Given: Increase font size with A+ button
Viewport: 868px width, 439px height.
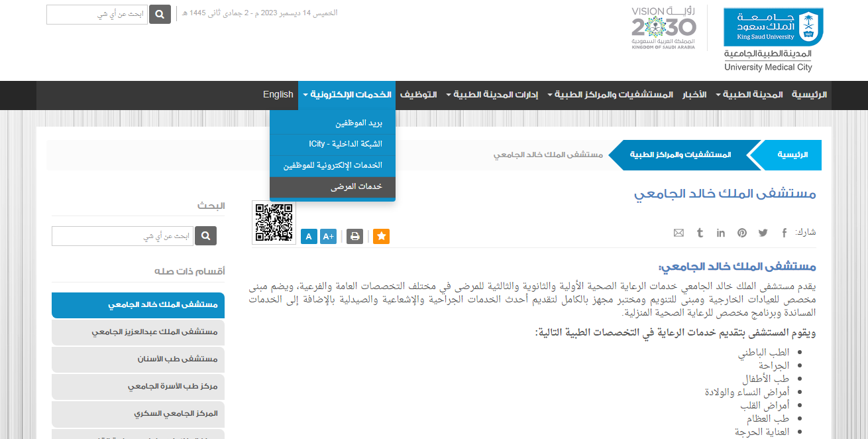Looking at the screenshot, I should (328, 236).
